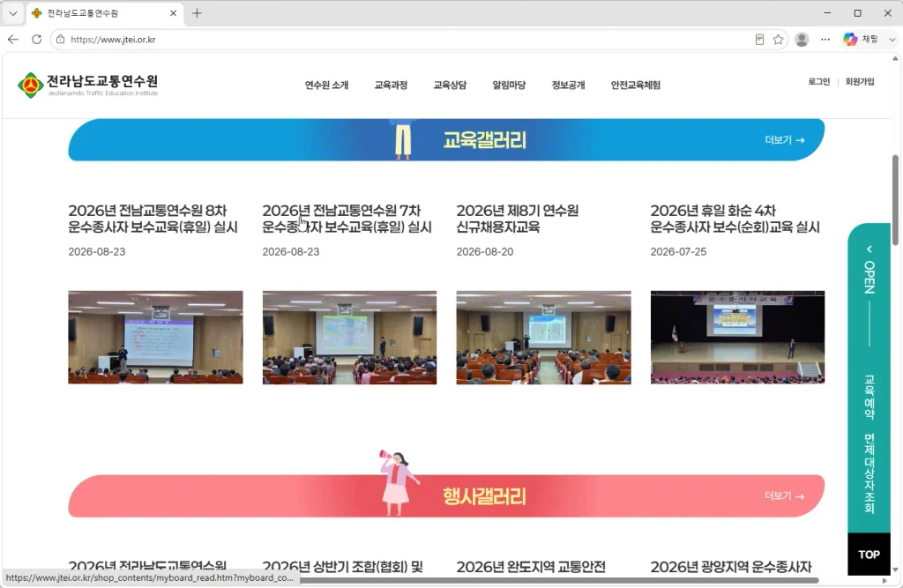Open 광양지역 운수종사자 event post

coord(731,567)
